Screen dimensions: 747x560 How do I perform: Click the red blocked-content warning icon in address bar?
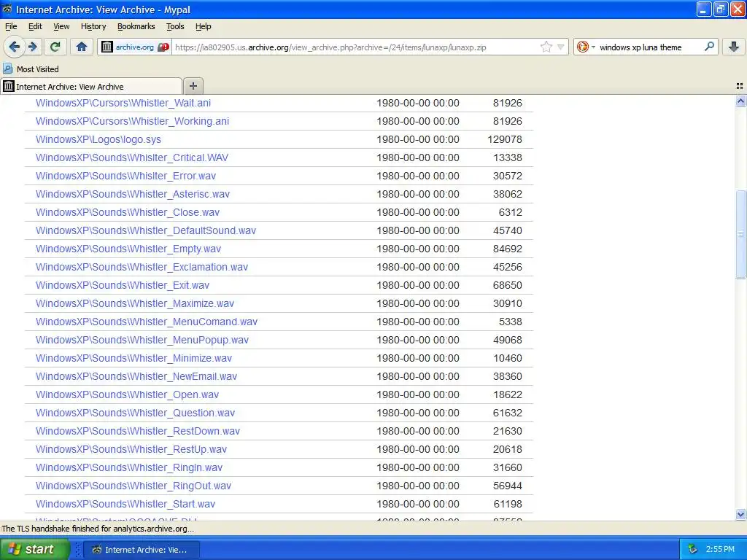(163, 47)
